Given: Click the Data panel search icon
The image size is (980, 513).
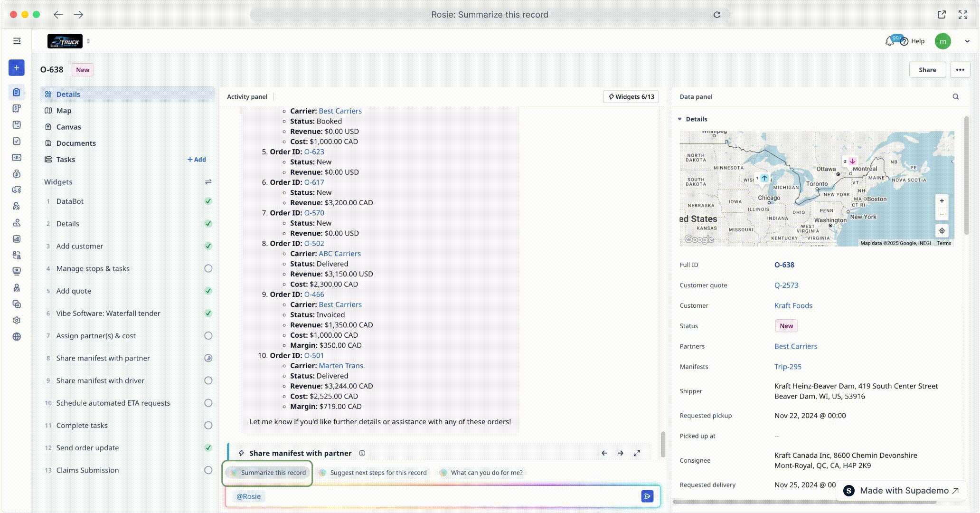Looking at the screenshot, I should [955, 97].
